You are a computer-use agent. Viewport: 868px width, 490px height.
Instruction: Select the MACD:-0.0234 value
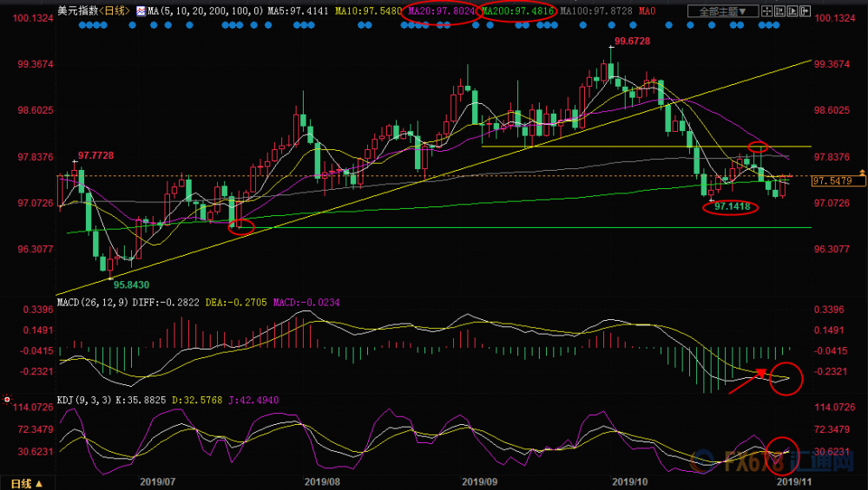pyautogui.click(x=306, y=303)
